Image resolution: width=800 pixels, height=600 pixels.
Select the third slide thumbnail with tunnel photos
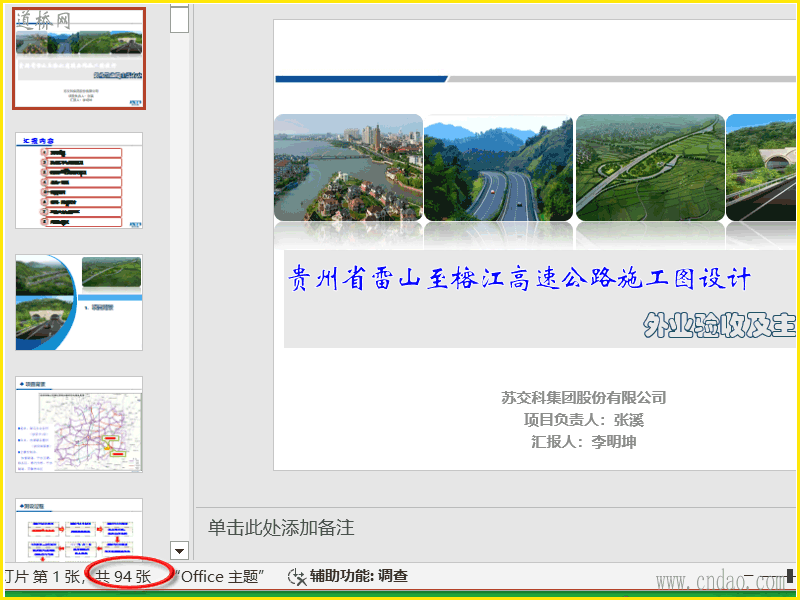[x=79, y=303]
